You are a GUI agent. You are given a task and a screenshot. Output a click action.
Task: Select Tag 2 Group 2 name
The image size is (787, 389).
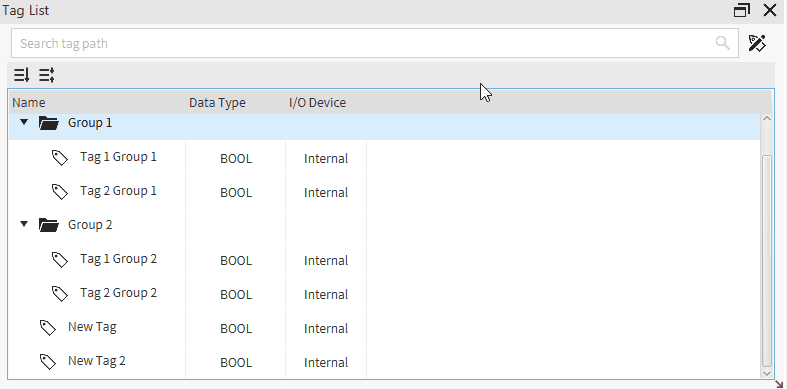(118, 293)
